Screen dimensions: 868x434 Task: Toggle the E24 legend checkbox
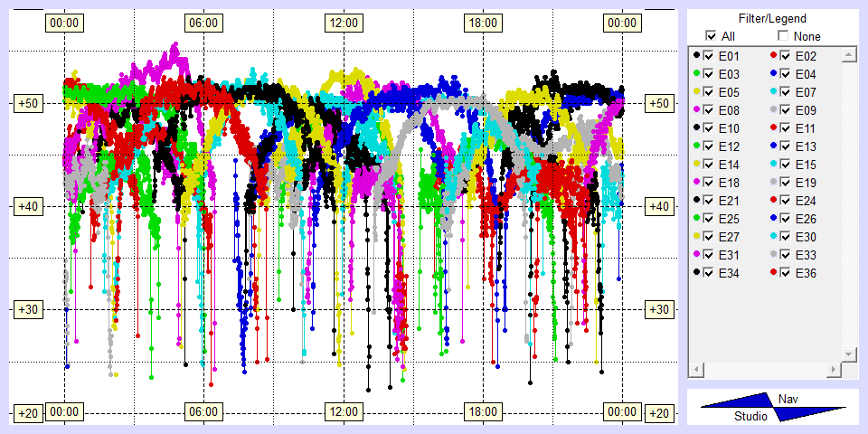coord(785,201)
